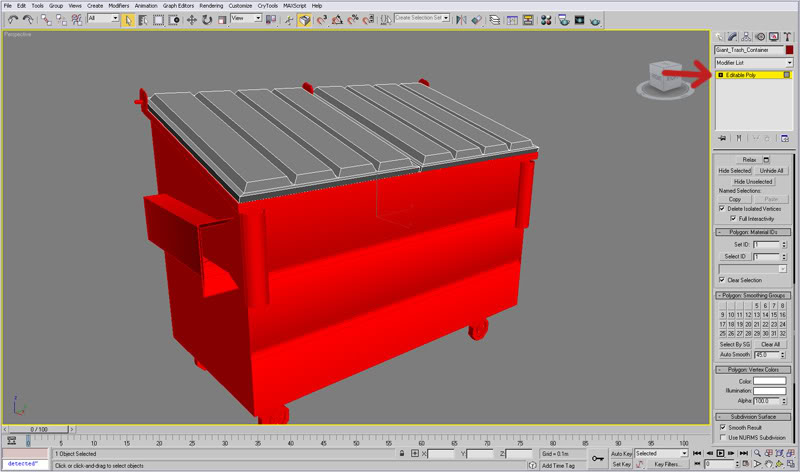Open the Graph Editors menu
800x472 pixels.
point(178,6)
